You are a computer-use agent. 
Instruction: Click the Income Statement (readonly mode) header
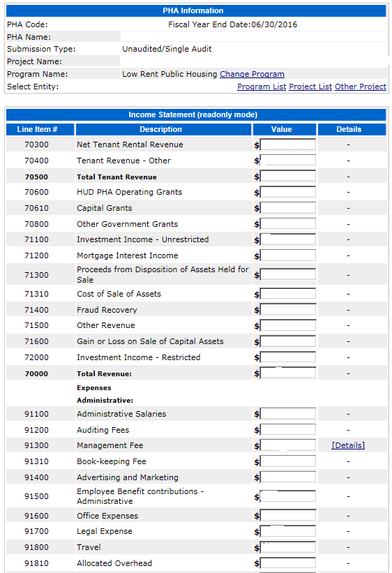(x=196, y=114)
